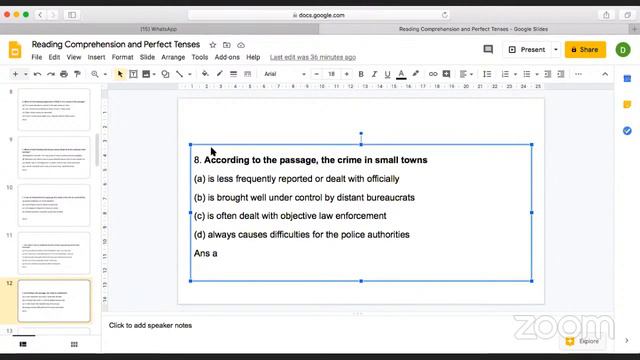Image resolution: width=640 pixels, height=360 pixels.
Task: Click the yellow Share button
Action: [x=585, y=49]
